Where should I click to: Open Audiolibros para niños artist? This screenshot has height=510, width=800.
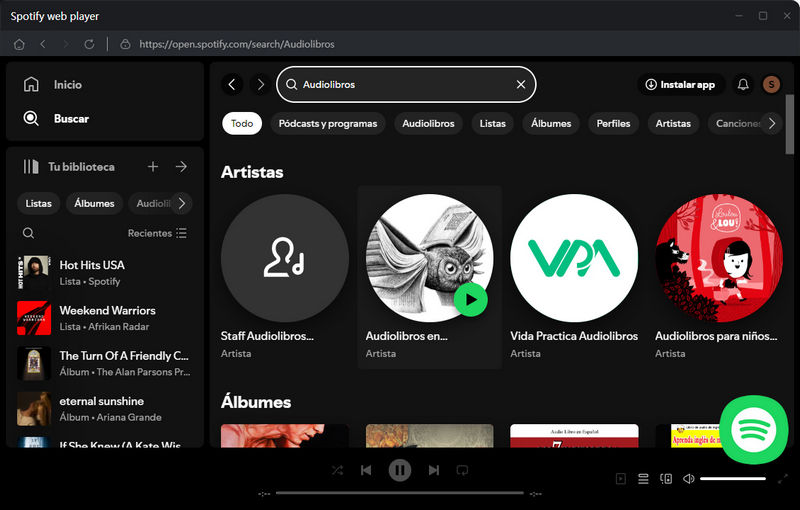718,277
